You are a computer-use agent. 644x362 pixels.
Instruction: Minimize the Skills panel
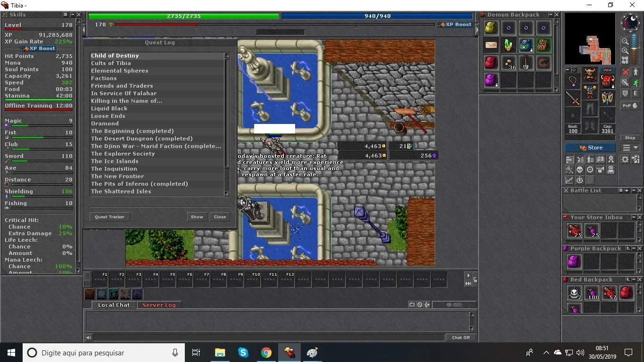click(72, 15)
